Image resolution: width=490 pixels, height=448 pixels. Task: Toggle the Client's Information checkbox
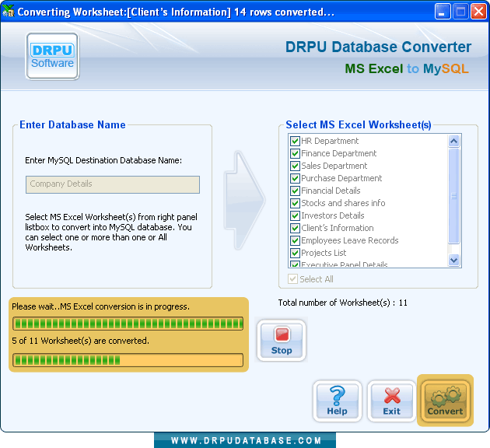[x=295, y=228]
